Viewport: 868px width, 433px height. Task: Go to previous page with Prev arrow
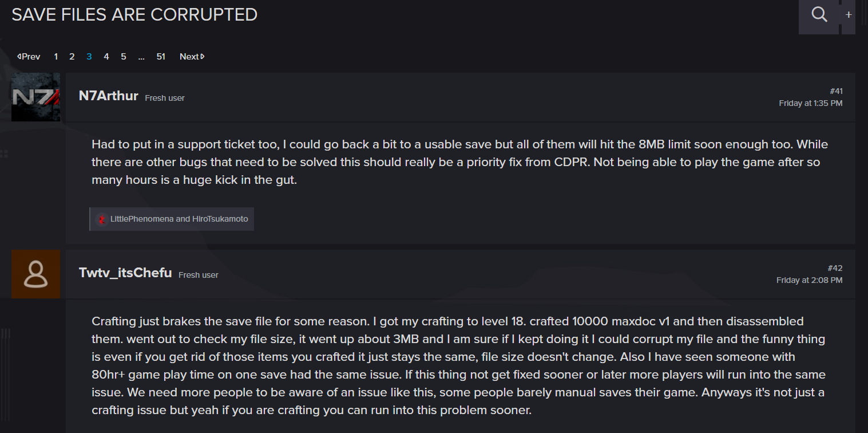point(29,57)
